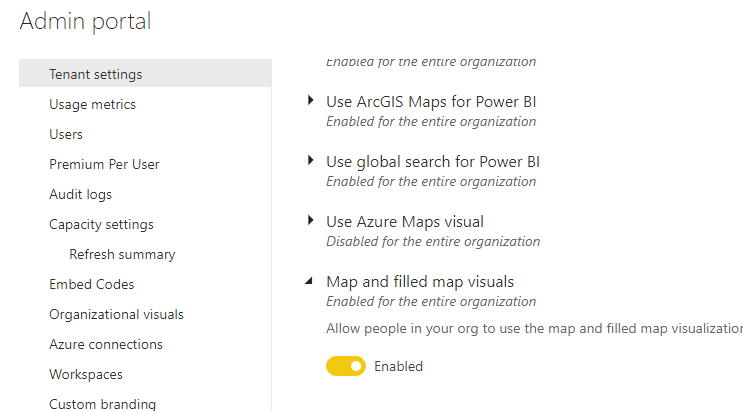Screen dimensions: 743x411
Task: Toggle off the Enabled map visuals switch
Action: tap(346, 366)
